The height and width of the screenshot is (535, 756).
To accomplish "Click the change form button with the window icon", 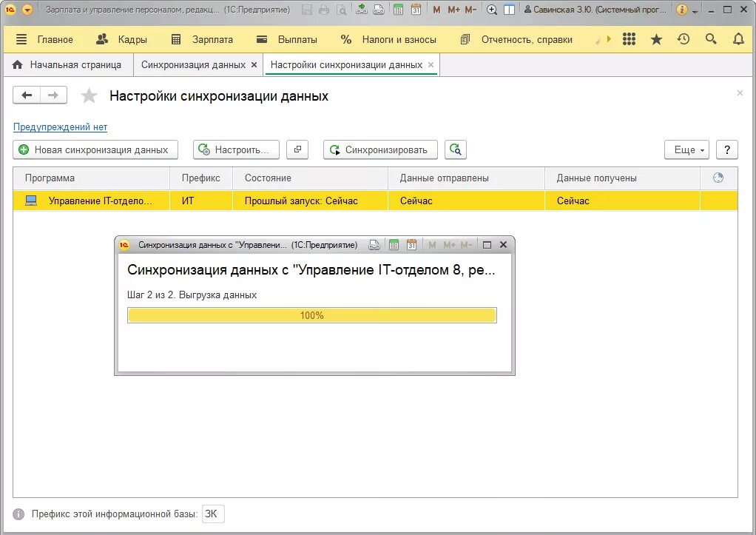I will coord(297,149).
